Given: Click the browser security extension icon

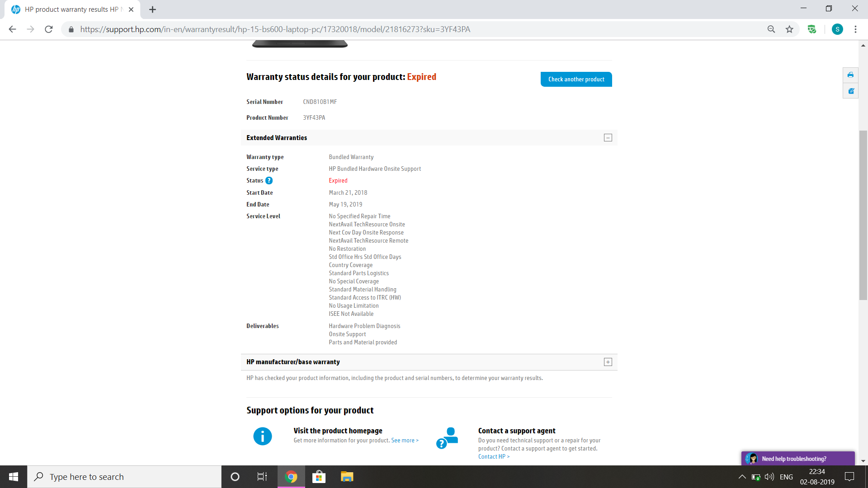Looking at the screenshot, I should pyautogui.click(x=812, y=29).
